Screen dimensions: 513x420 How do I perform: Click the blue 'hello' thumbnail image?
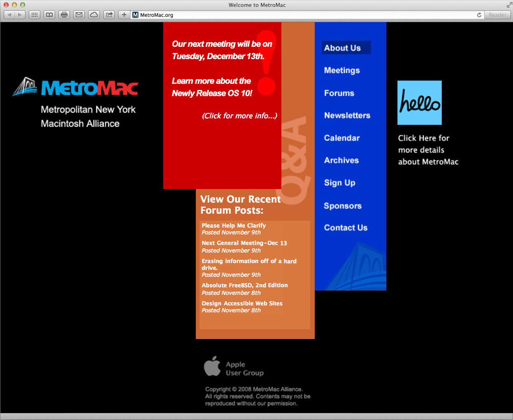419,103
